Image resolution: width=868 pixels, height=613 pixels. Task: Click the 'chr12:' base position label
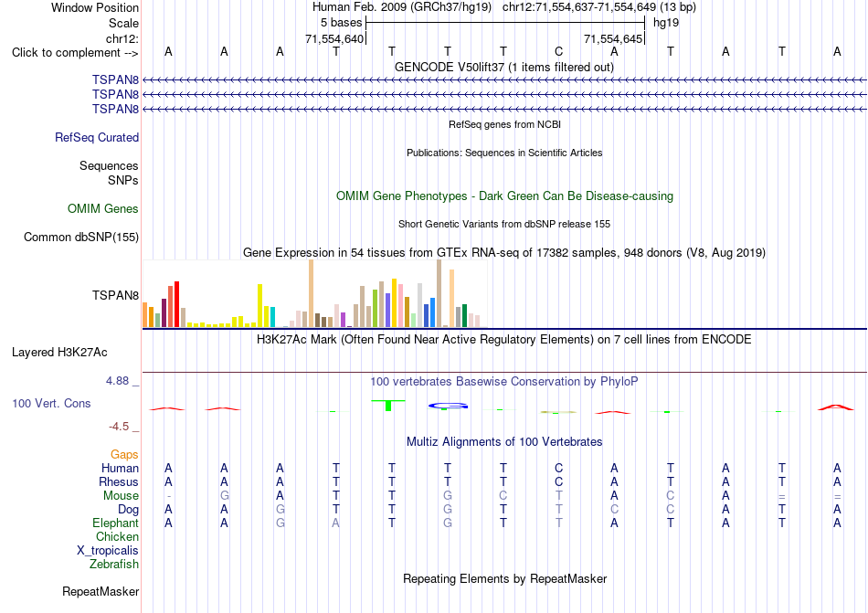(x=122, y=38)
